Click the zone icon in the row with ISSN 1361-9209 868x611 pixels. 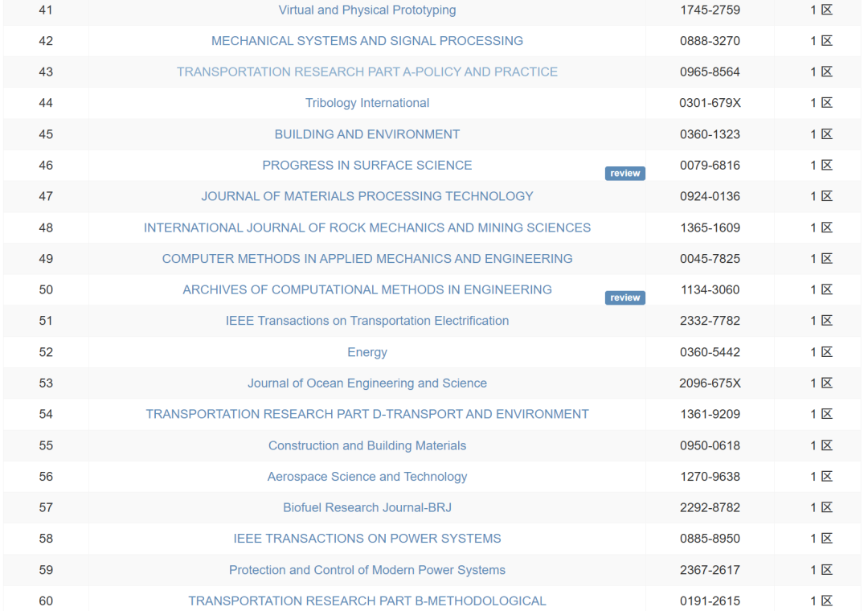pyautogui.click(x=826, y=414)
